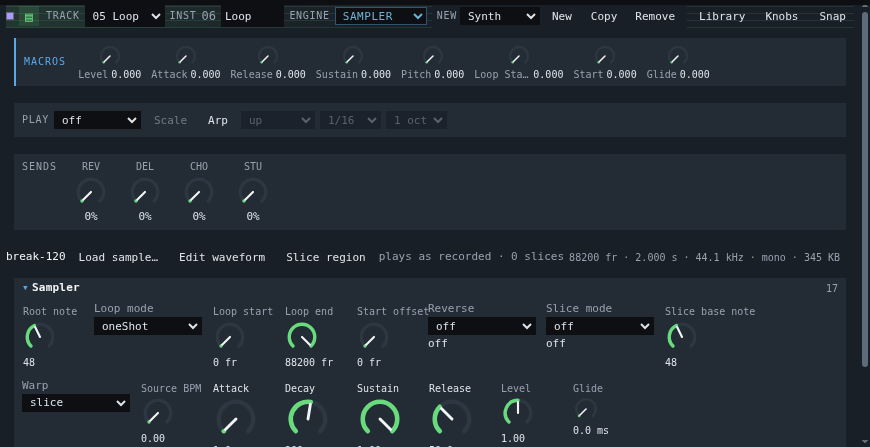870x447 pixels.
Task: Open the Reverse dropdown set to off
Action: (x=482, y=326)
